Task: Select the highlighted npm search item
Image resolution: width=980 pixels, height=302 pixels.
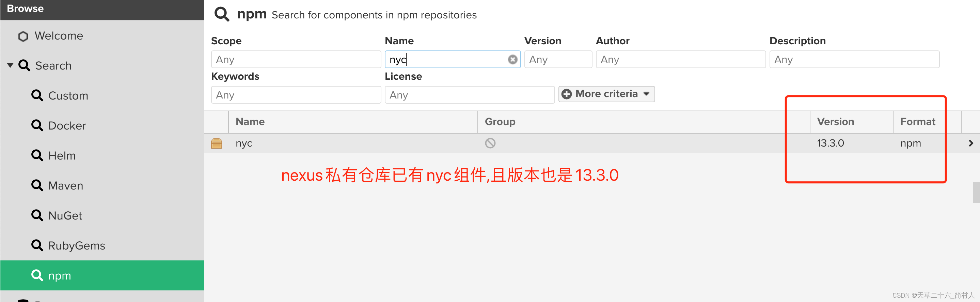Action: tap(102, 275)
